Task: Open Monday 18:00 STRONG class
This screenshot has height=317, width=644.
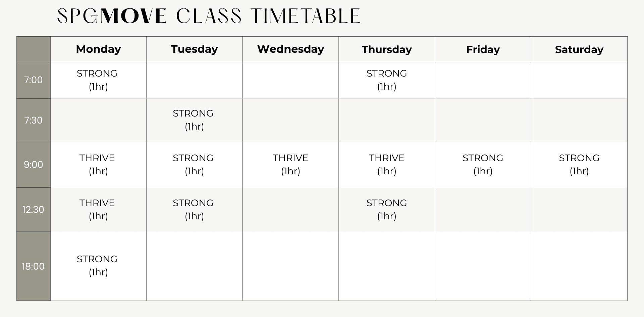Action: point(97,265)
